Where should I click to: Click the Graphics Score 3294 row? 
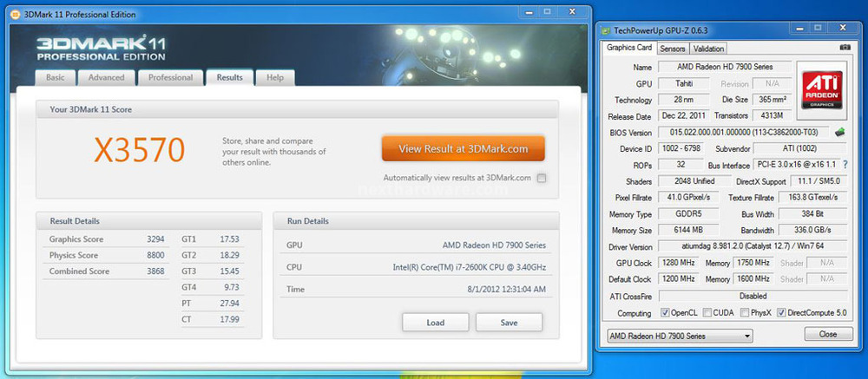[106, 239]
